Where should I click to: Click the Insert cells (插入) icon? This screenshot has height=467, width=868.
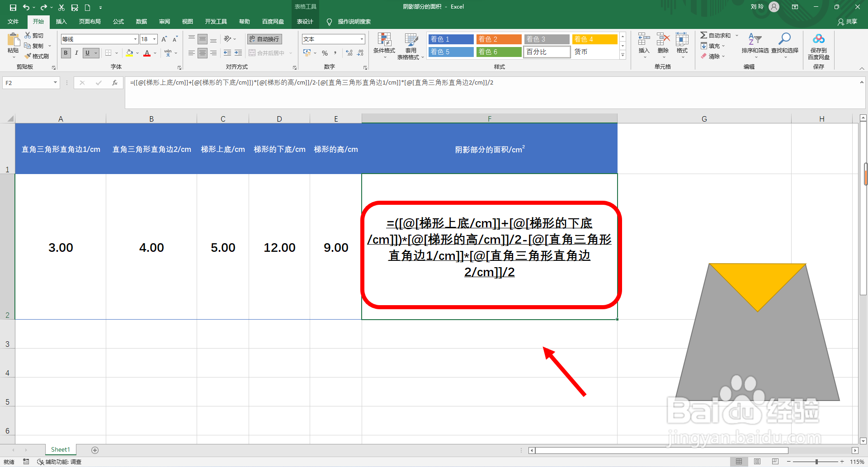644,39
